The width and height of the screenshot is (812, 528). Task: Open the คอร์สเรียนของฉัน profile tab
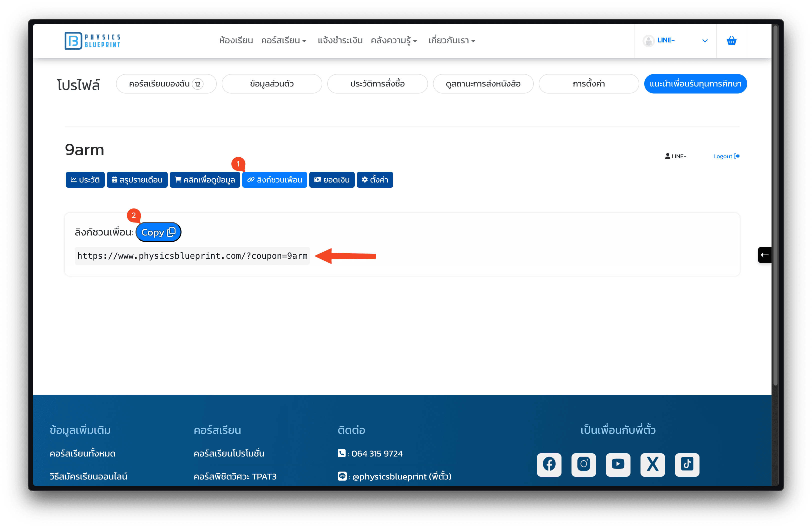point(166,83)
